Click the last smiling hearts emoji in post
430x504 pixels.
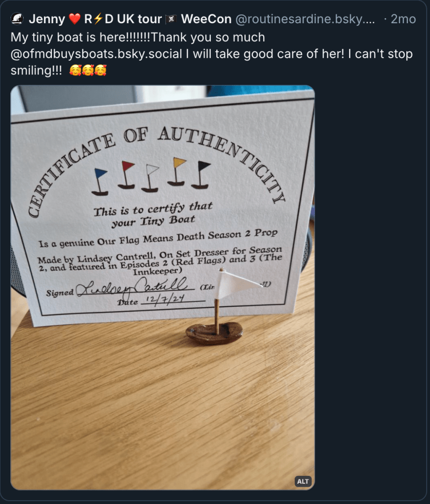pyautogui.click(x=100, y=71)
